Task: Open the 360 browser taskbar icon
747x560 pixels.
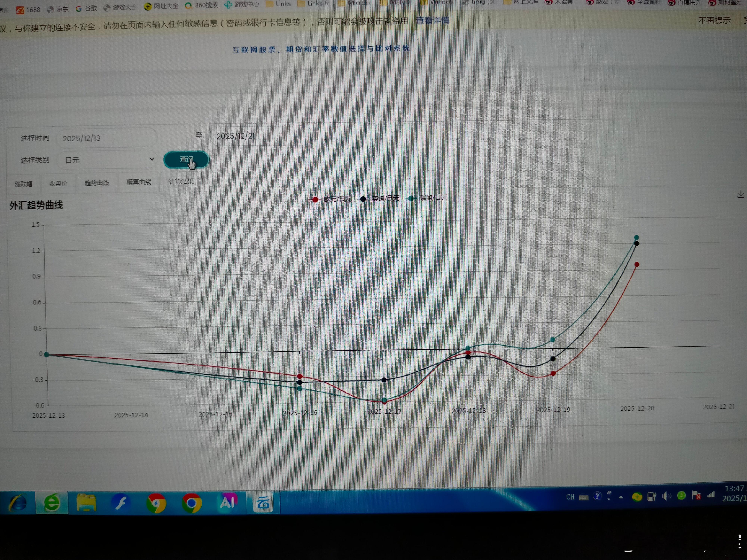Action: point(52,503)
